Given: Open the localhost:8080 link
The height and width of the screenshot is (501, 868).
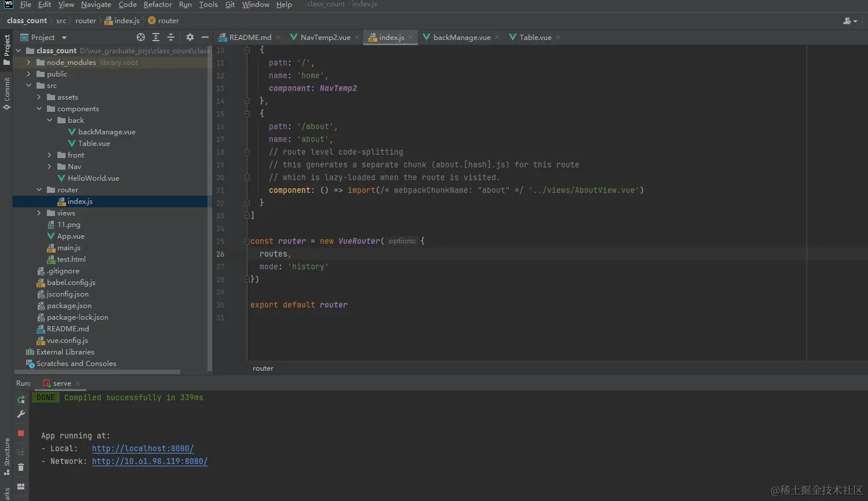Looking at the screenshot, I should (143, 448).
